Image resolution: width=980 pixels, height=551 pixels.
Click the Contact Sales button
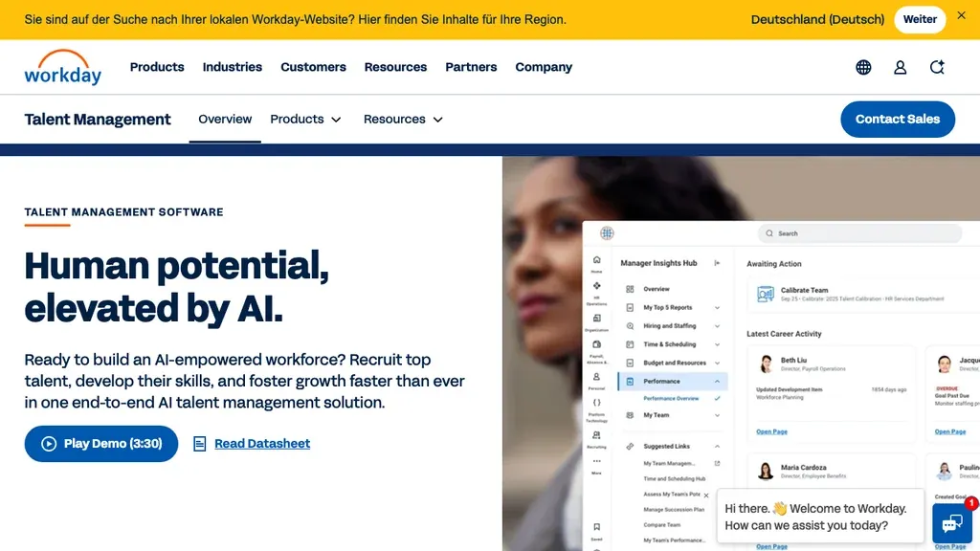coord(898,120)
